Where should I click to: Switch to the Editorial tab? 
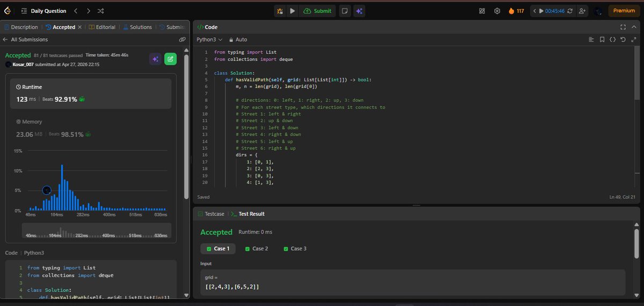(102, 27)
